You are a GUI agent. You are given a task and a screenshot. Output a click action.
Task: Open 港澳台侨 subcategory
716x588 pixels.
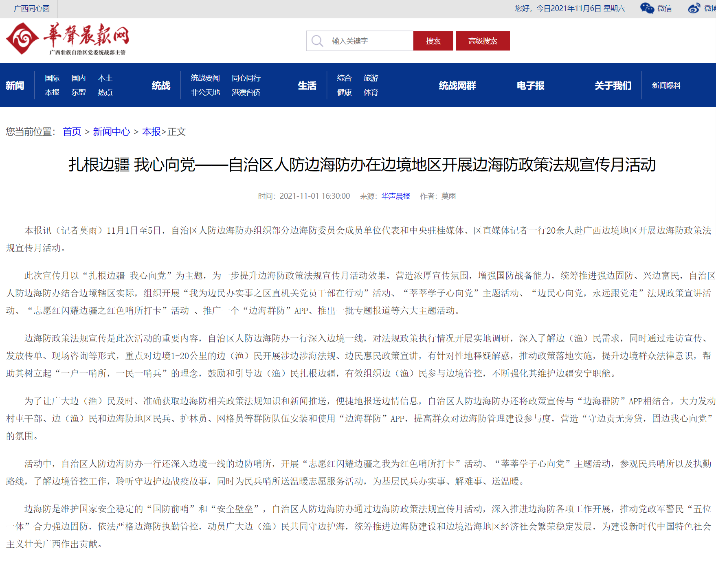point(246,92)
